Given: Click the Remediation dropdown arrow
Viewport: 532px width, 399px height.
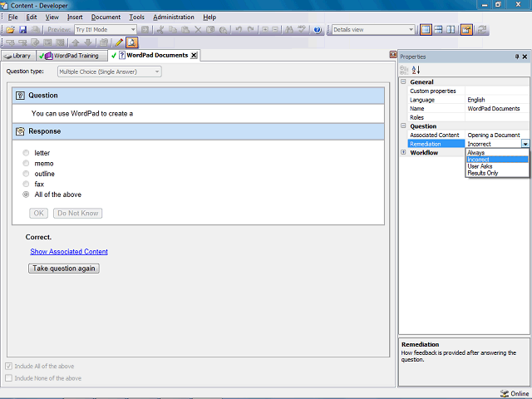Looking at the screenshot, I should tap(525, 144).
